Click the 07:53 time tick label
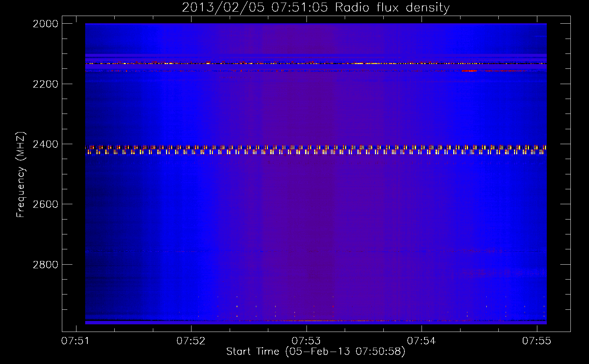The height and width of the screenshot is (364, 589). click(x=307, y=341)
